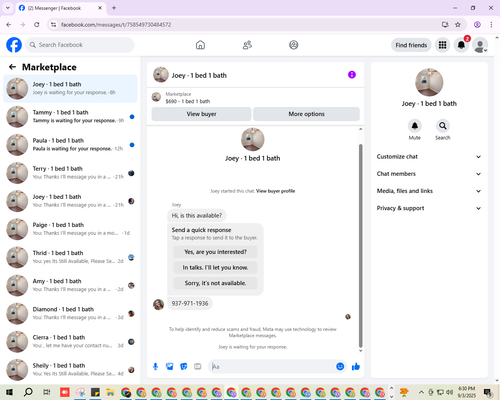Click the browser address bar URL
This screenshot has width=500, height=400.
(x=116, y=25)
